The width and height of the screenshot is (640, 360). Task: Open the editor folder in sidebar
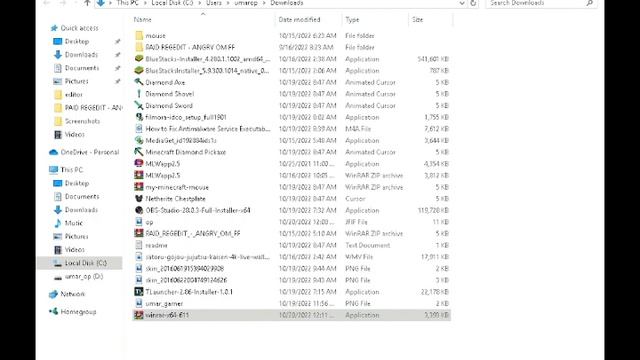click(x=73, y=94)
